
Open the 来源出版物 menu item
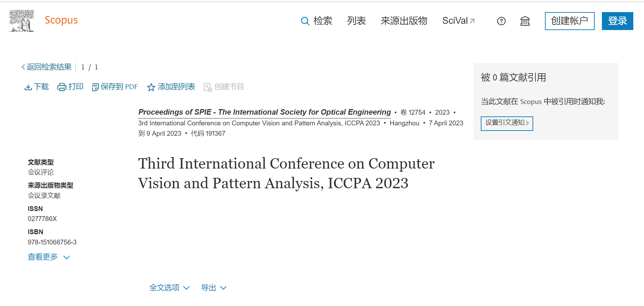pos(404,21)
